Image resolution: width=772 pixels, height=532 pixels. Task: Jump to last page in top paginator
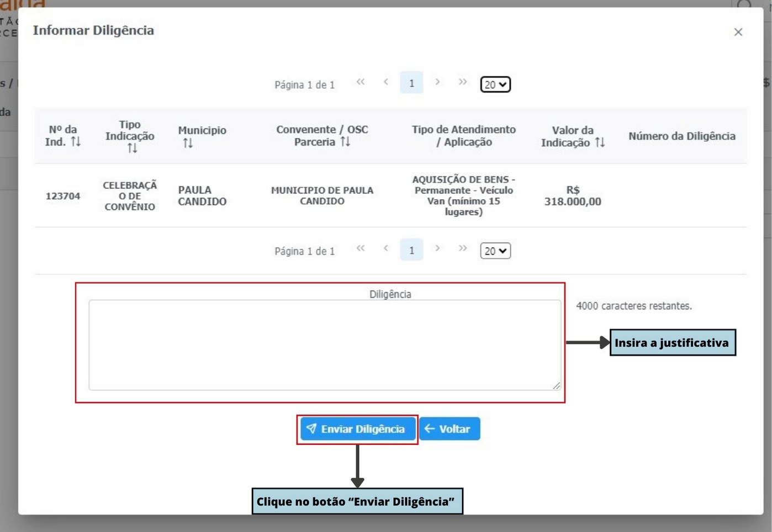click(463, 82)
